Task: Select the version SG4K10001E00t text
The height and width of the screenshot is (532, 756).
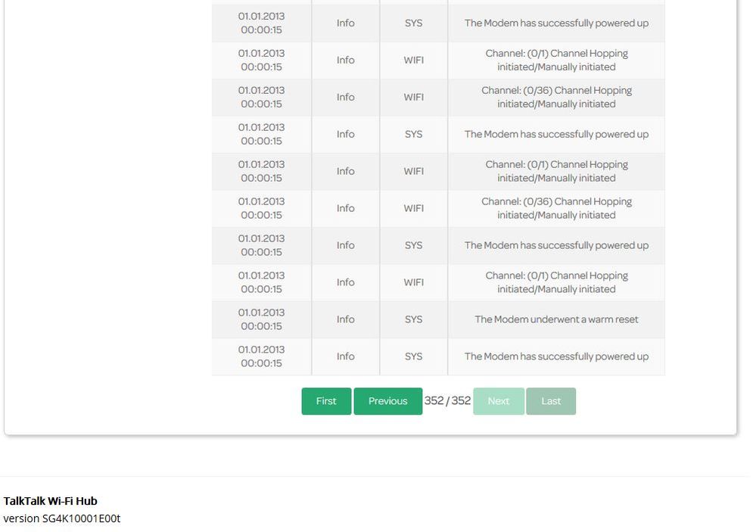Action: tap(62, 518)
